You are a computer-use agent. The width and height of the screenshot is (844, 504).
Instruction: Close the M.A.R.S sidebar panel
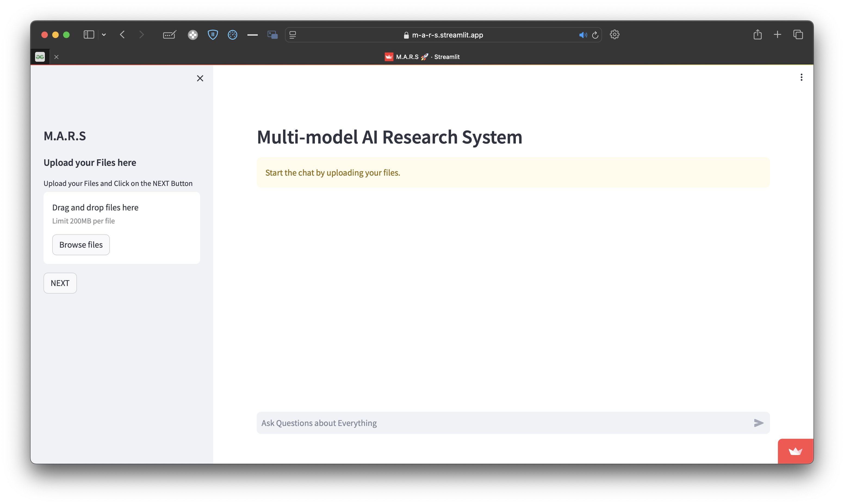[x=200, y=79]
